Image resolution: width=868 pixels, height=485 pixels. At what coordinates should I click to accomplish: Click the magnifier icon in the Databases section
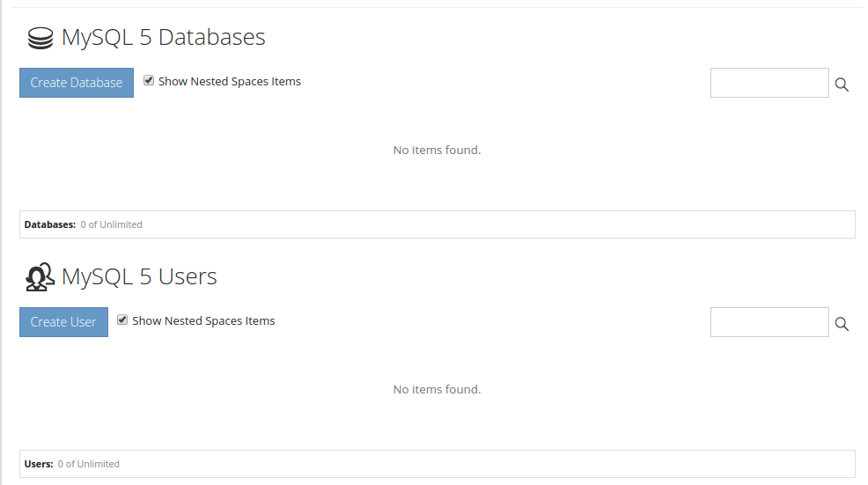(842, 85)
